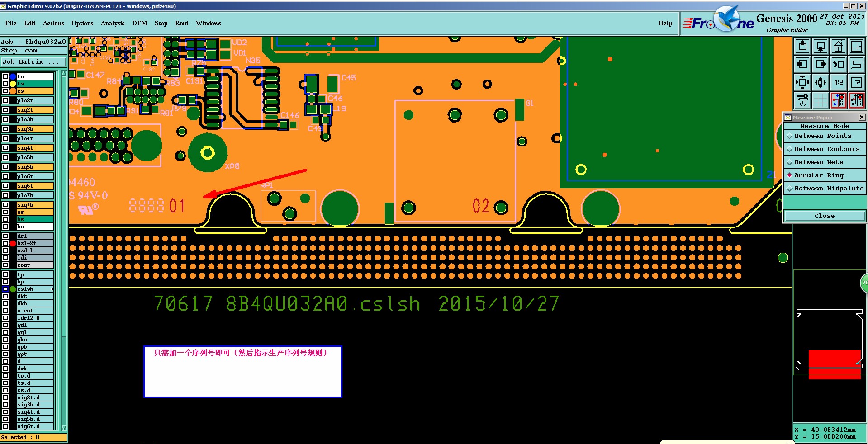Image resolution: width=868 pixels, height=444 pixels.
Task: Click the pan right view icon
Action: click(821, 64)
